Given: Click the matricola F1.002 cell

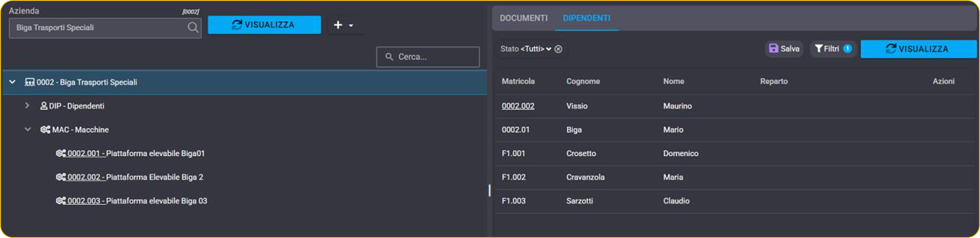Looking at the screenshot, I should pos(514,177).
